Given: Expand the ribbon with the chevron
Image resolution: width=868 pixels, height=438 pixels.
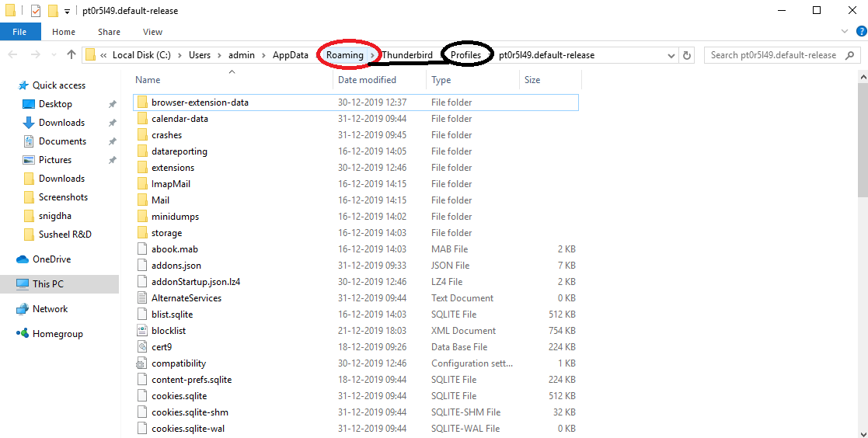Looking at the screenshot, I should [844, 32].
